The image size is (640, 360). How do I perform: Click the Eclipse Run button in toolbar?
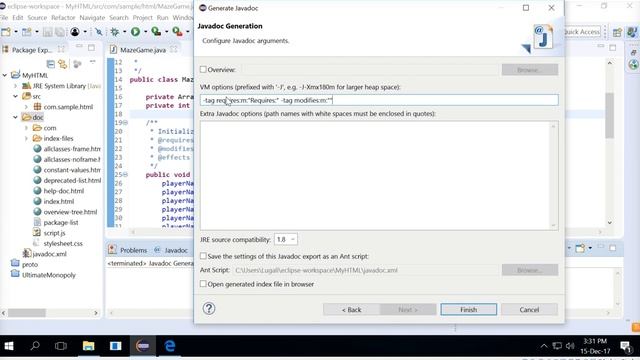pyautogui.click(x=136, y=31)
